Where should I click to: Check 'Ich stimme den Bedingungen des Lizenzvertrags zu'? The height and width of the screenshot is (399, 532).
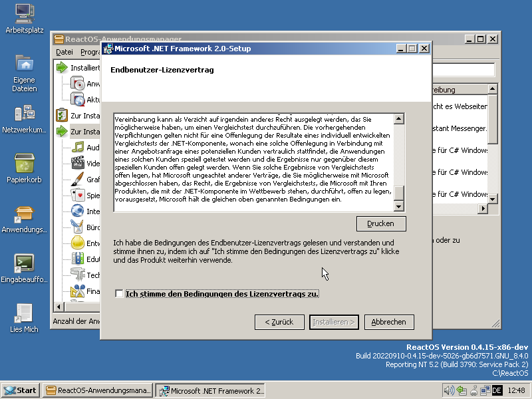pyautogui.click(x=119, y=293)
